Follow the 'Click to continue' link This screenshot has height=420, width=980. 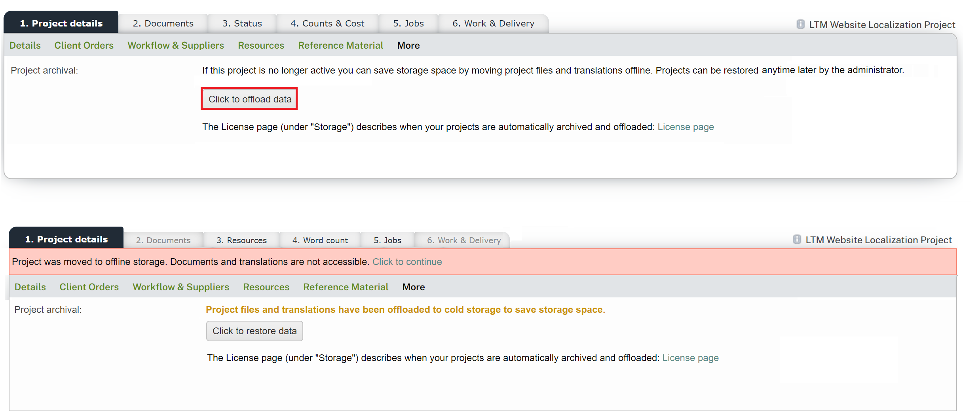[x=407, y=262]
